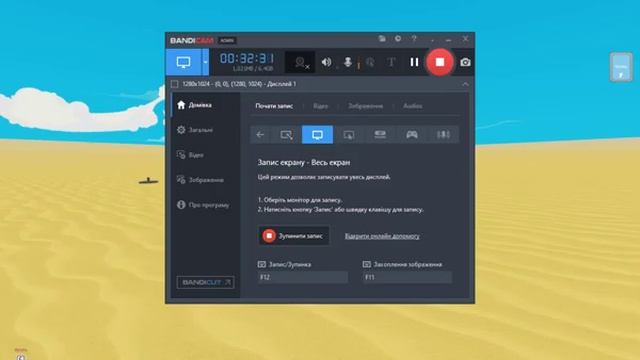Select game recording gamepad icon
Screen dimensions: 640x360
click(x=411, y=135)
